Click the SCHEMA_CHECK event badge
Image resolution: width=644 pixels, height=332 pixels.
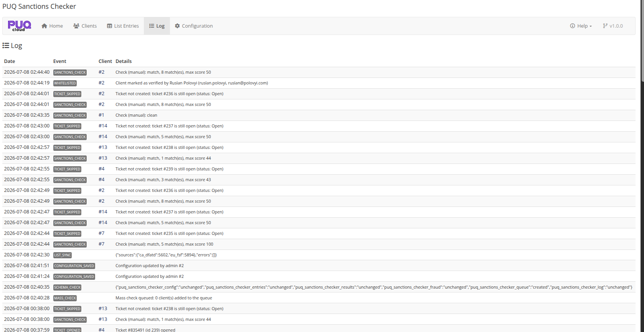tap(67, 287)
